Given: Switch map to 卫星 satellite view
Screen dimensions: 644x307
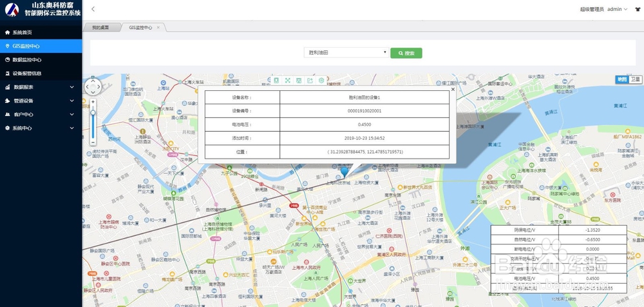Looking at the screenshot, I should click(635, 79).
